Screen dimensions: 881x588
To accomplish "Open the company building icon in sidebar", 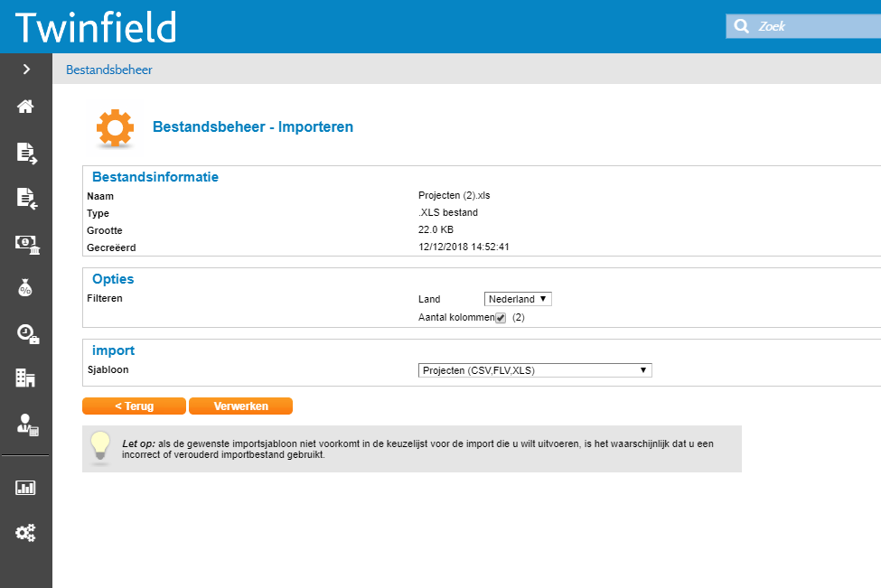I will [26, 376].
